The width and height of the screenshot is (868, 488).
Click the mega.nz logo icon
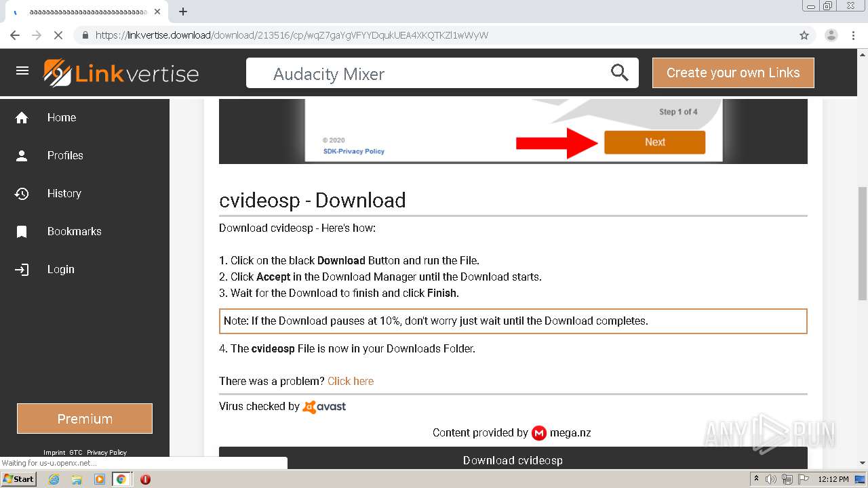(539, 432)
